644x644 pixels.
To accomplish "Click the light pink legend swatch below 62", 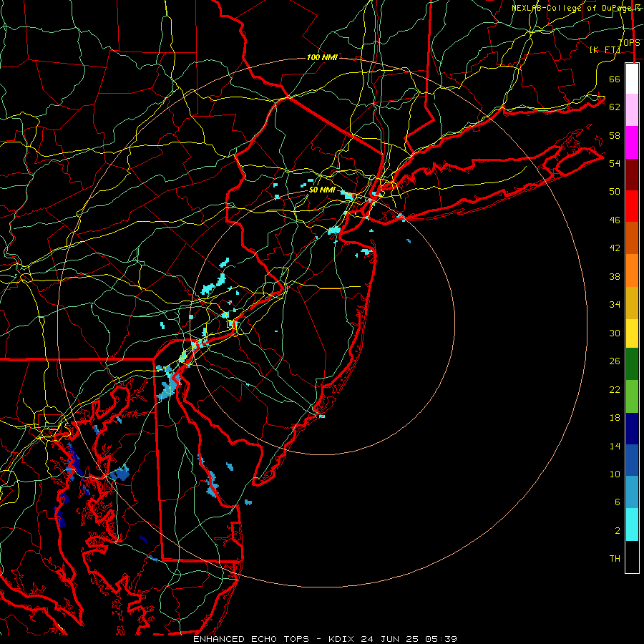I will tap(632, 110).
